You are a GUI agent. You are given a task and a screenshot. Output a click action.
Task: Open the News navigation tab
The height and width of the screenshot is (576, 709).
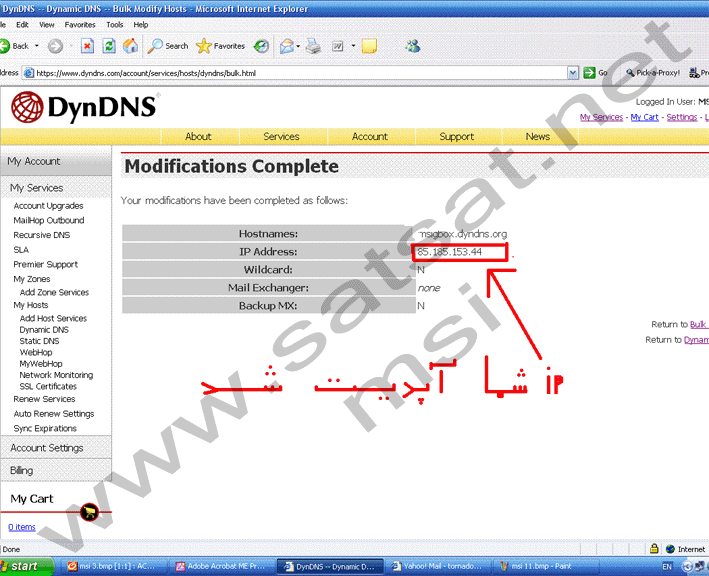pos(538,137)
